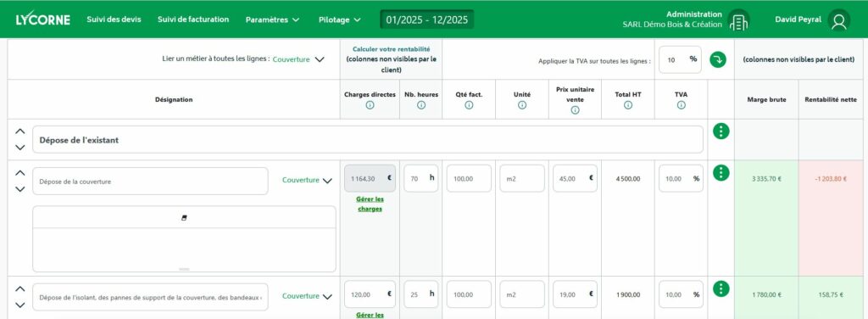Viewport: 868px width, 319px height.
Task: Open the company building icon
Action: 738,20
